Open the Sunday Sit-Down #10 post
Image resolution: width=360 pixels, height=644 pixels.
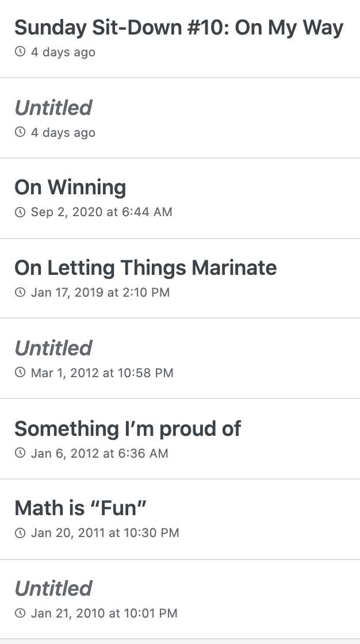point(179,28)
